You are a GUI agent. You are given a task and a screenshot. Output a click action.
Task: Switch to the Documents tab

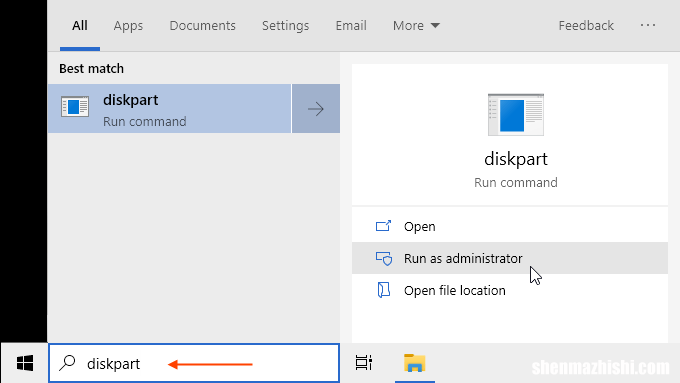203,26
